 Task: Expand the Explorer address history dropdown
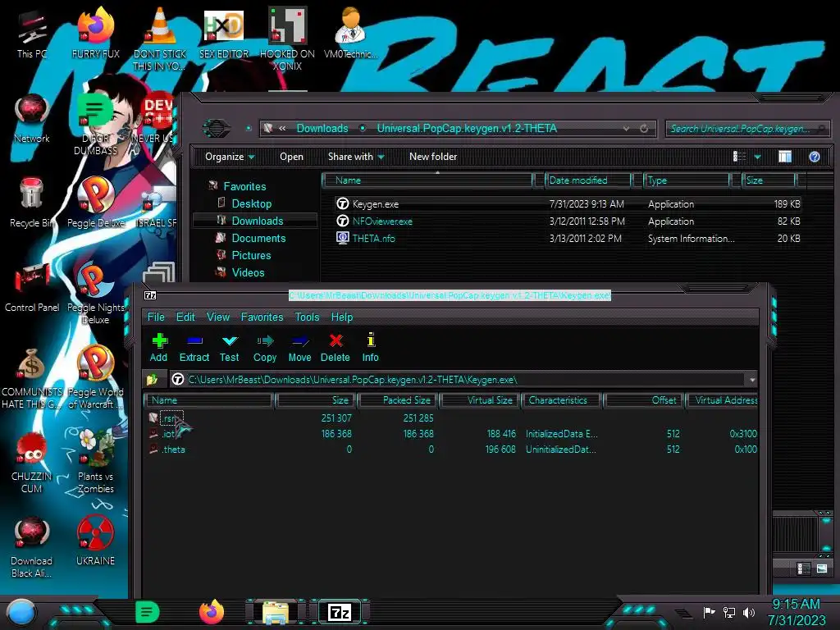coord(626,129)
